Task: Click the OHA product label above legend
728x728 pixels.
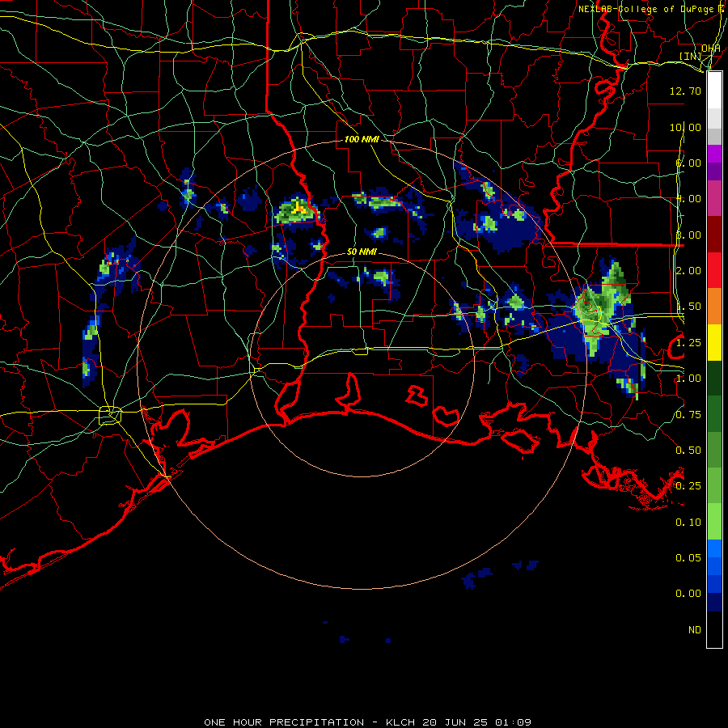Action: tap(711, 49)
